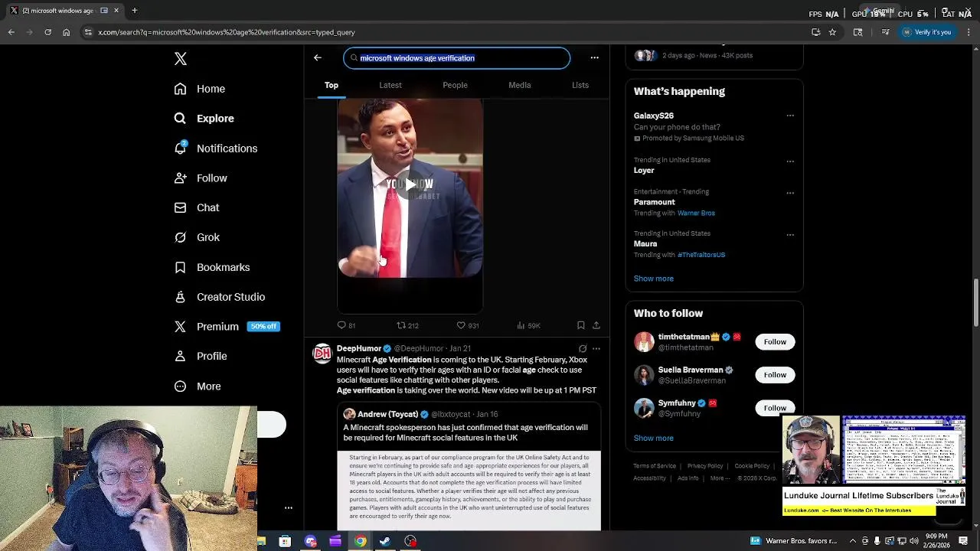980x551 pixels.
Task: Open Bookmarks in the sidebar
Action: click(x=212, y=267)
